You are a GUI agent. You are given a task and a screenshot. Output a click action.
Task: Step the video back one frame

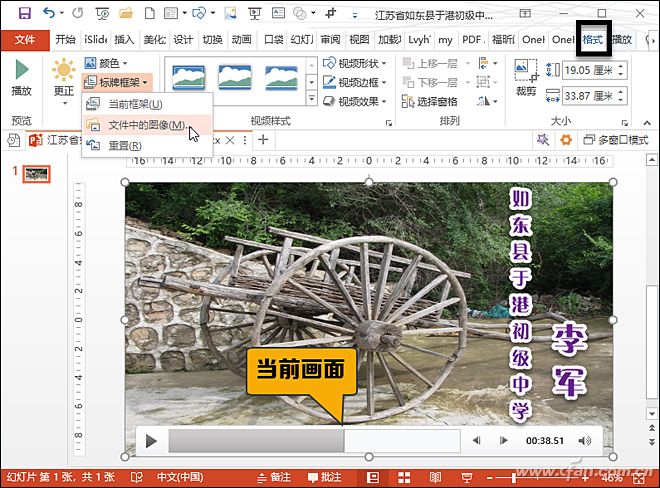(477, 440)
